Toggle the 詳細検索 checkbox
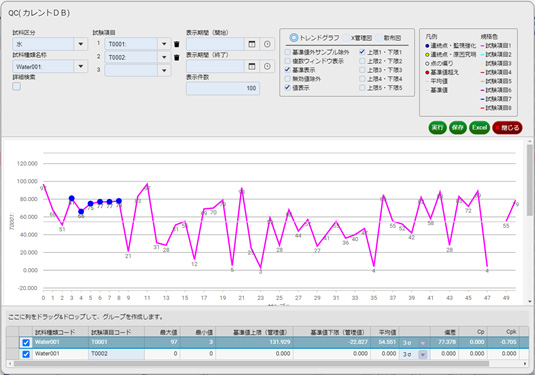This screenshot has height=375, width=535. pos(16,86)
